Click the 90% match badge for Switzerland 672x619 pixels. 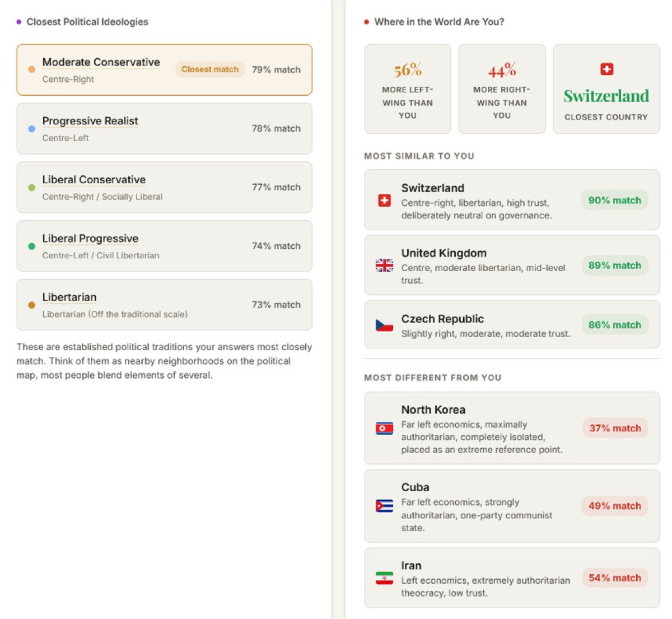pos(615,201)
